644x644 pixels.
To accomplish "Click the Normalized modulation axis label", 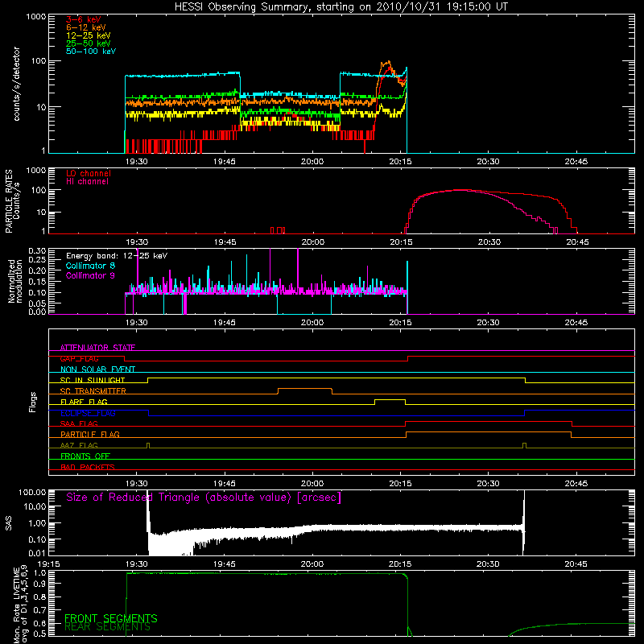I will tap(15, 281).
